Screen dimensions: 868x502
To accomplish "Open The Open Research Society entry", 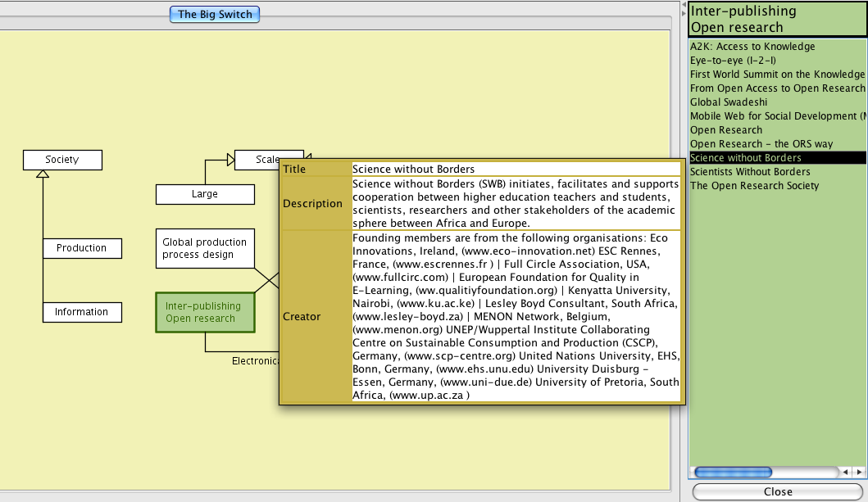I will [x=754, y=186].
